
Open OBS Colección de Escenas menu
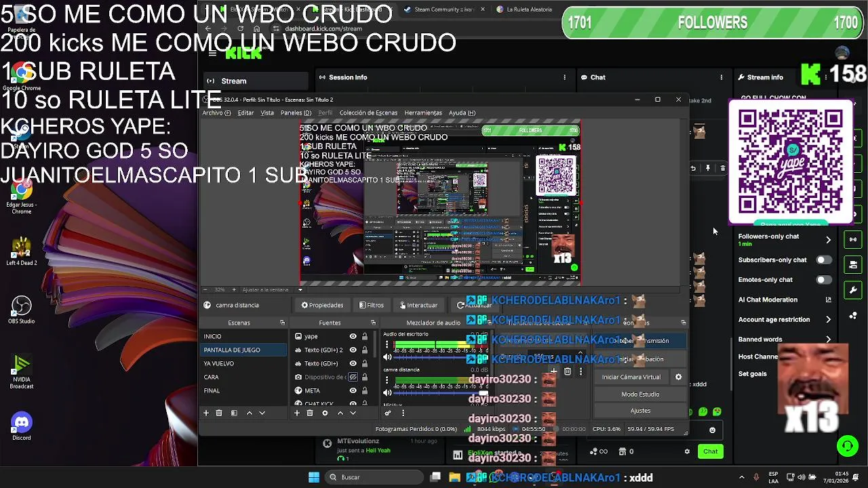pyautogui.click(x=368, y=113)
